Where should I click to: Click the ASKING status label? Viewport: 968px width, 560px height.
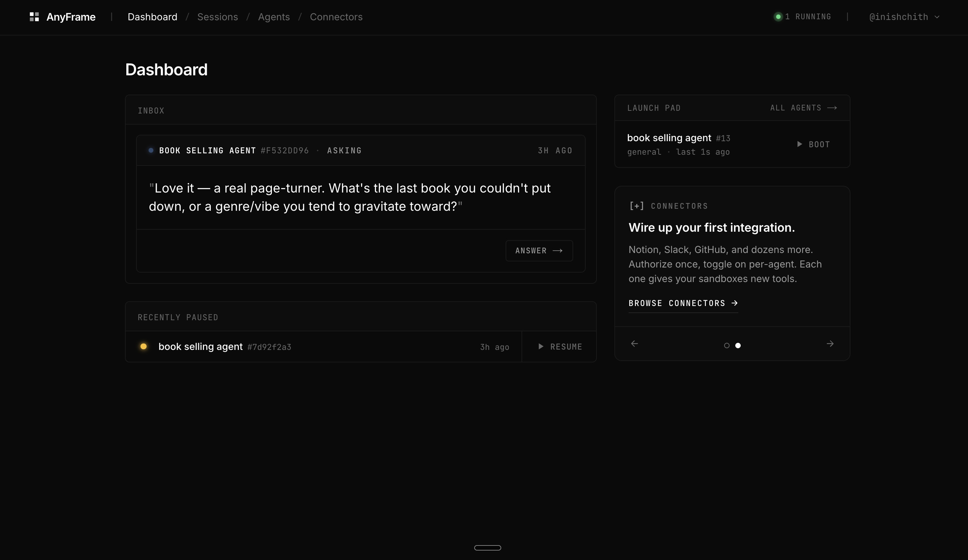coord(344,151)
